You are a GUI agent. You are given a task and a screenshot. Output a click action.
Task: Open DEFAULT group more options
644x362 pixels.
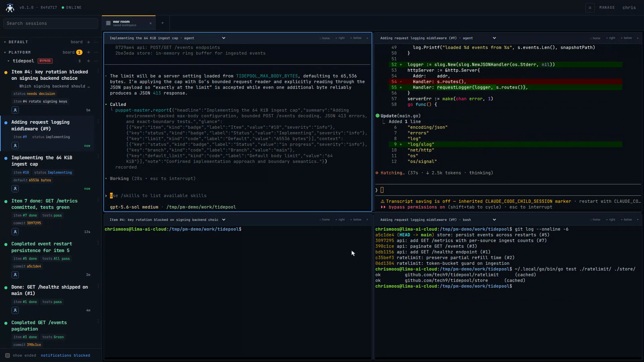pyautogui.click(x=96, y=42)
